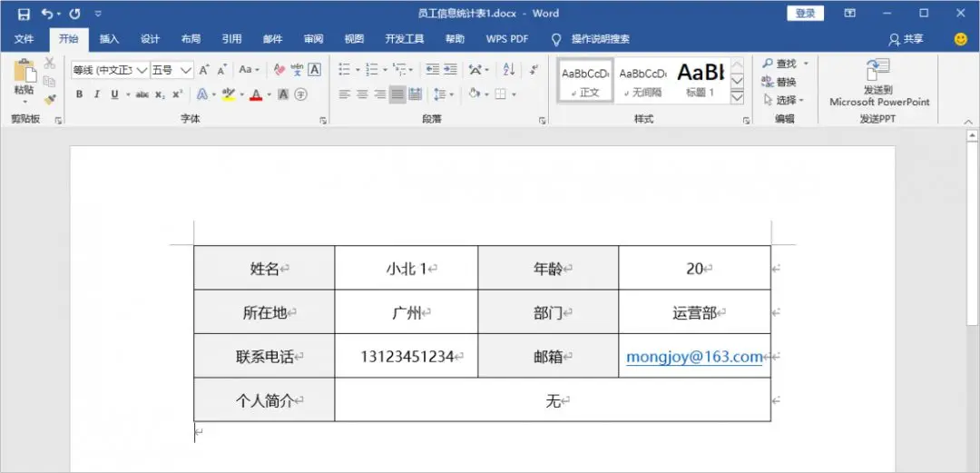Image resolution: width=980 pixels, height=473 pixels.
Task: Click the 操作说明搜索 search box
Action: [600, 39]
